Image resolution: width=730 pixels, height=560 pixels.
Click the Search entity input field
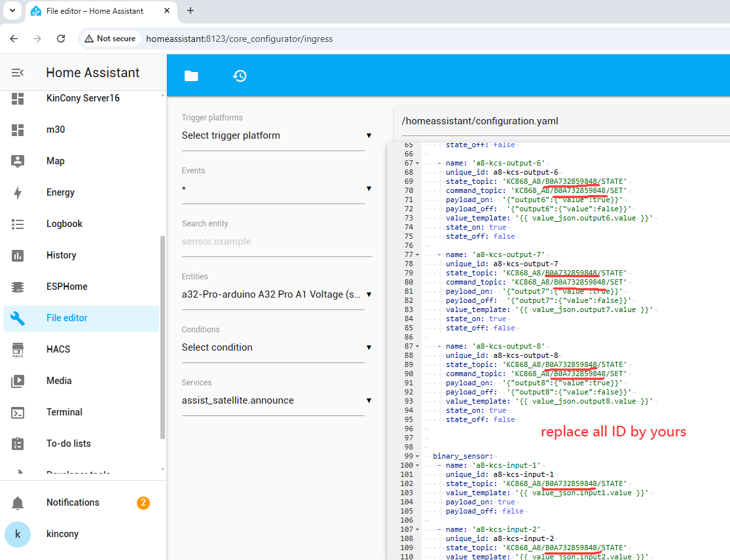pyautogui.click(x=276, y=241)
